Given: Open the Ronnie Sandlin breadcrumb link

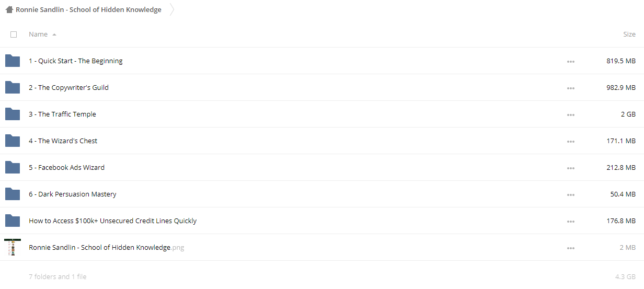Looking at the screenshot, I should pos(88,9).
